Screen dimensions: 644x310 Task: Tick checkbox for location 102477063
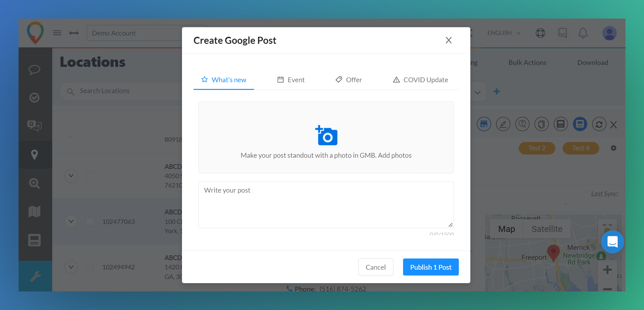point(90,222)
